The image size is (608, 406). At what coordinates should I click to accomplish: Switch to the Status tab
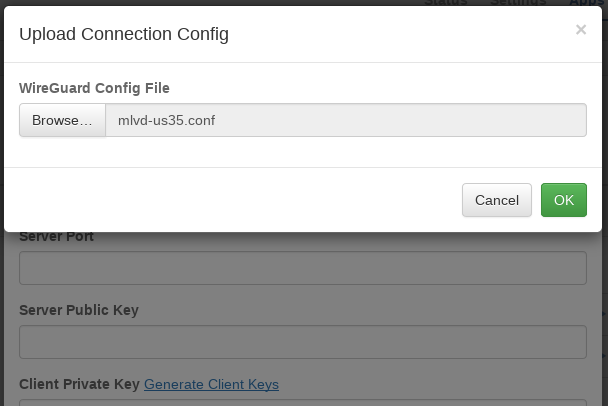(x=445, y=2)
